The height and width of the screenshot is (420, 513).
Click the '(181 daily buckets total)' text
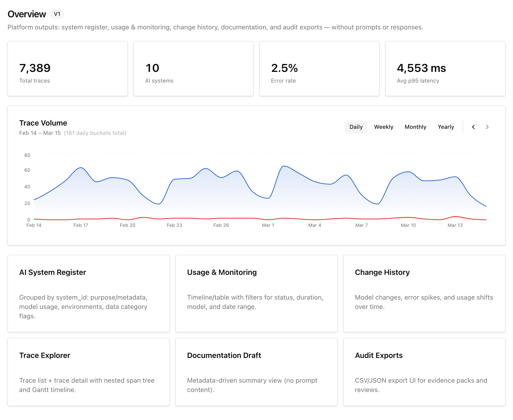(x=95, y=133)
